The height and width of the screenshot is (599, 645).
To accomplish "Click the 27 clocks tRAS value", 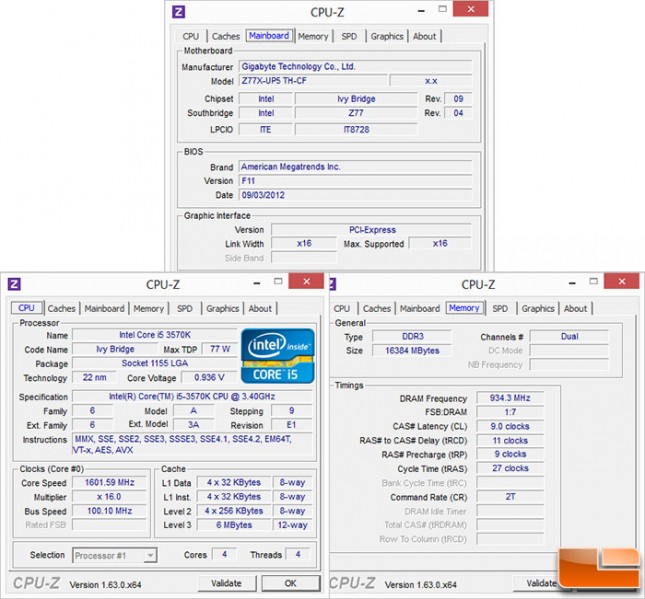I will 510,468.
